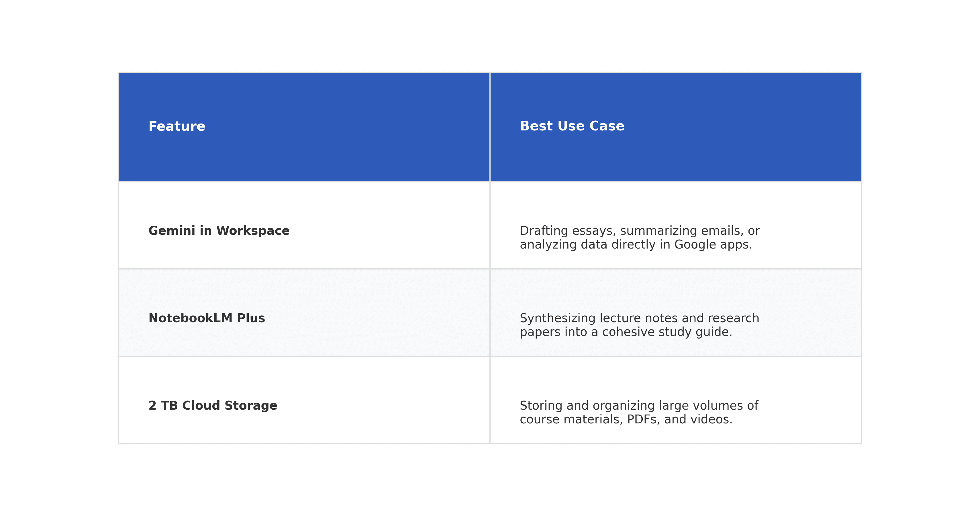Select the Best Use Case header
This screenshot has width=980, height=516.
coord(572,126)
